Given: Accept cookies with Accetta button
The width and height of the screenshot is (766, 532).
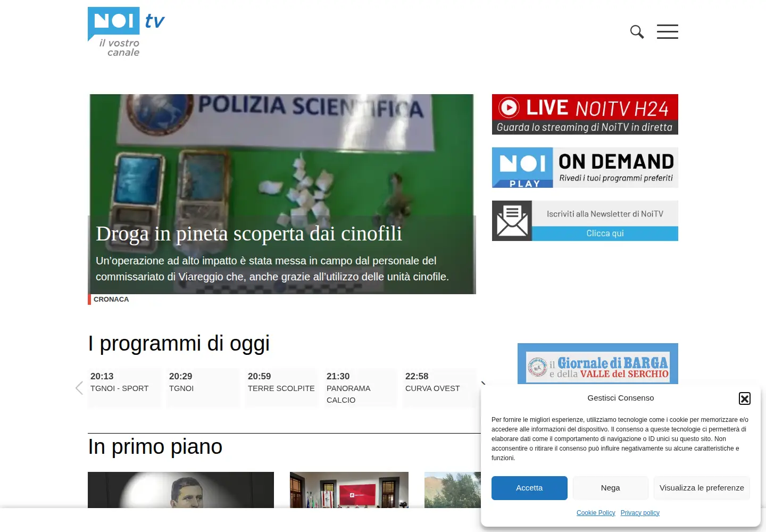Looking at the screenshot, I should [x=529, y=488].
